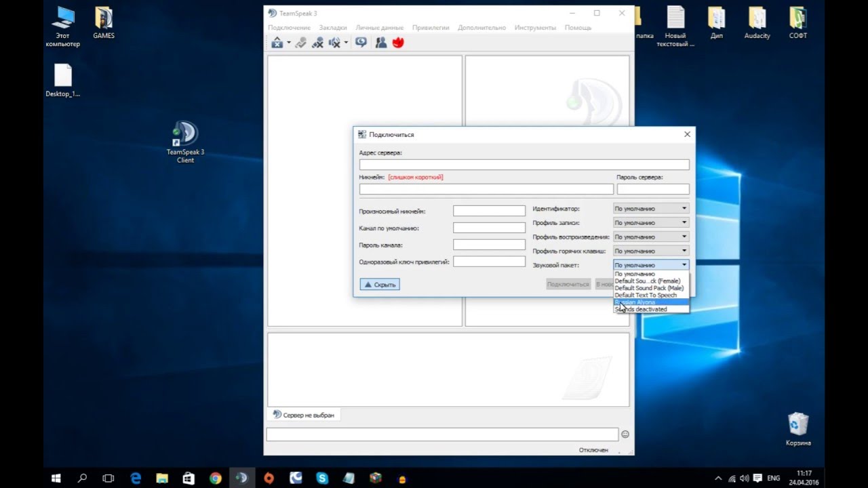The image size is (868, 488).
Task: Open Skype from the taskbar
Action: [322, 478]
